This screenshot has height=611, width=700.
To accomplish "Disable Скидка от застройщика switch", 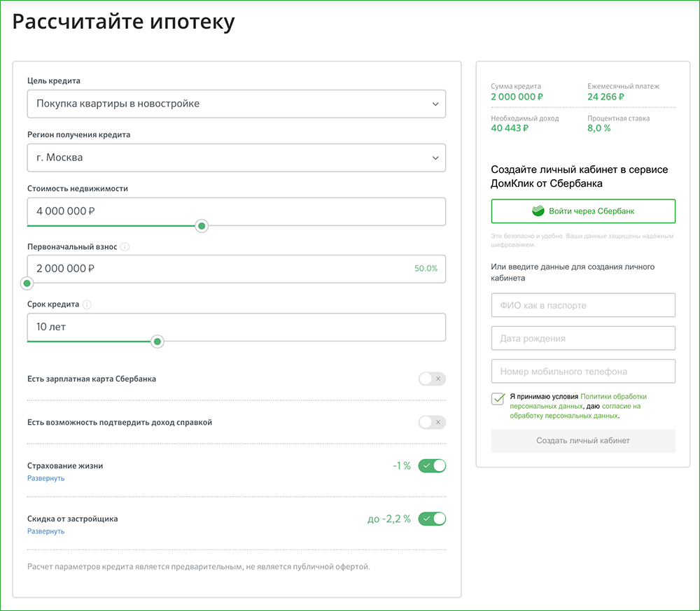I will [432, 519].
